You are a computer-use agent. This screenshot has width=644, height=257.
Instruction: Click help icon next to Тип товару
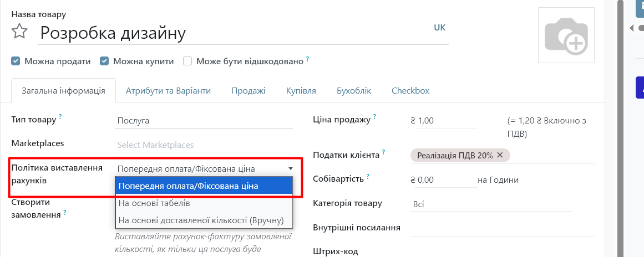(60, 117)
